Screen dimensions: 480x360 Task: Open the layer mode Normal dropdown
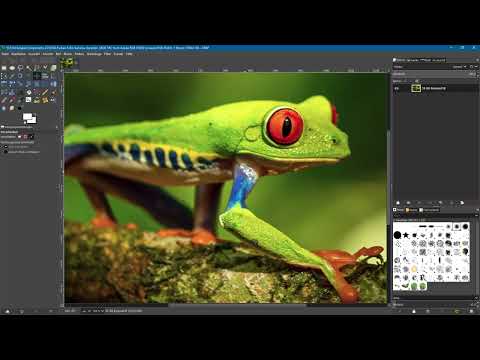click(x=459, y=67)
